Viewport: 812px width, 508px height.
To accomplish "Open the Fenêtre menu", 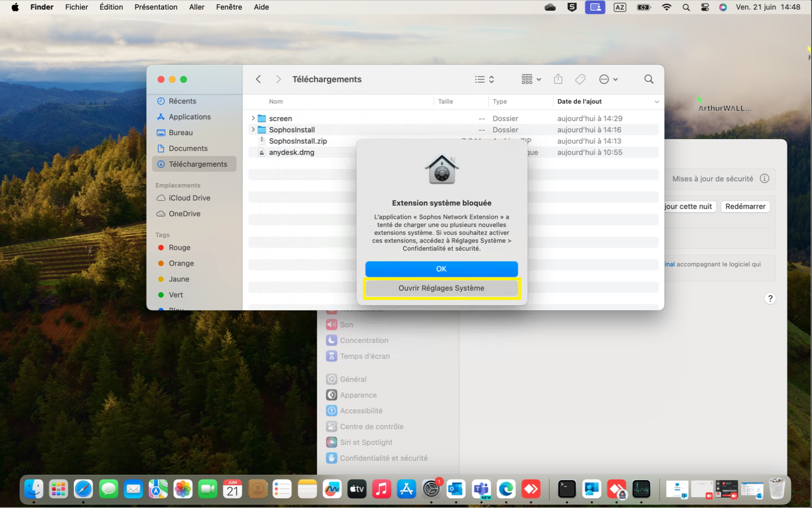I will pos(229,7).
